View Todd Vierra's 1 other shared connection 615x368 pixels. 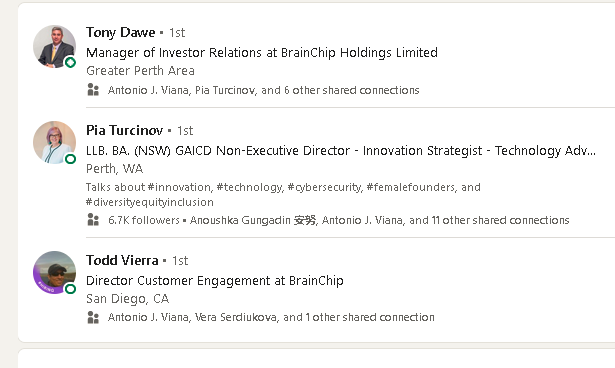tap(271, 317)
